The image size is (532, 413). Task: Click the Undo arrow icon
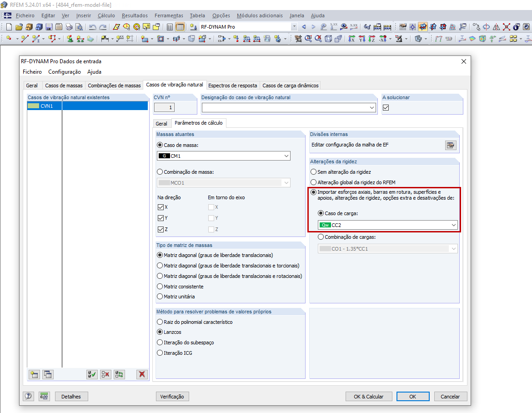tap(92, 27)
